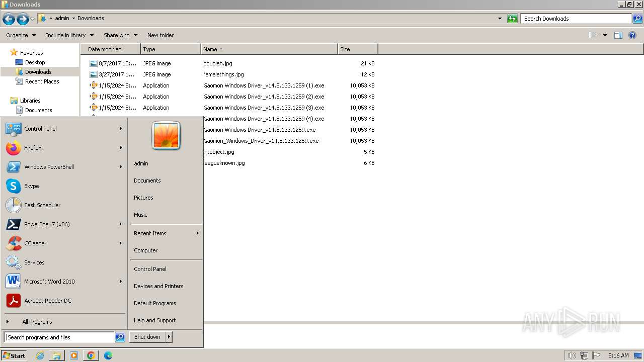Select Recent Places in navigation pane
The height and width of the screenshot is (362, 644).
click(x=42, y=81)
